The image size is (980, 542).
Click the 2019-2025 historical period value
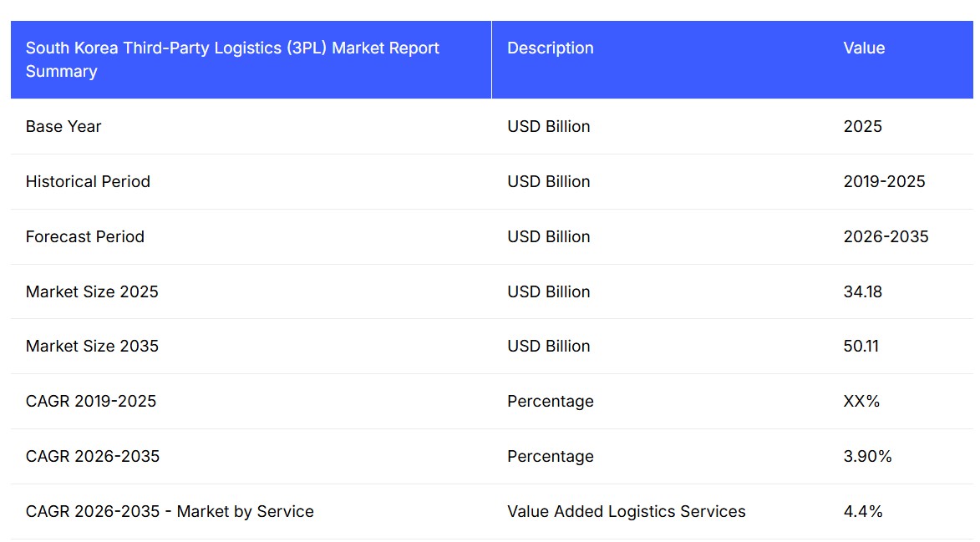(x=884, y=182)
